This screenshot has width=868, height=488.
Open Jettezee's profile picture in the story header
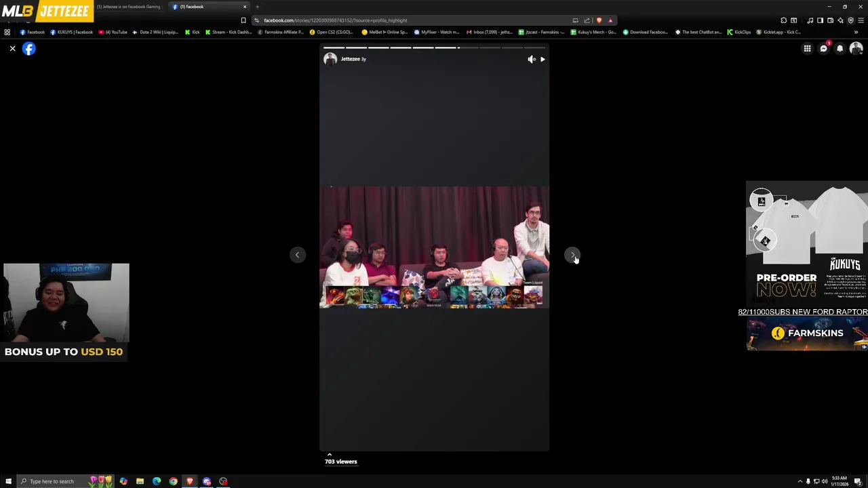tap(330, 59)
